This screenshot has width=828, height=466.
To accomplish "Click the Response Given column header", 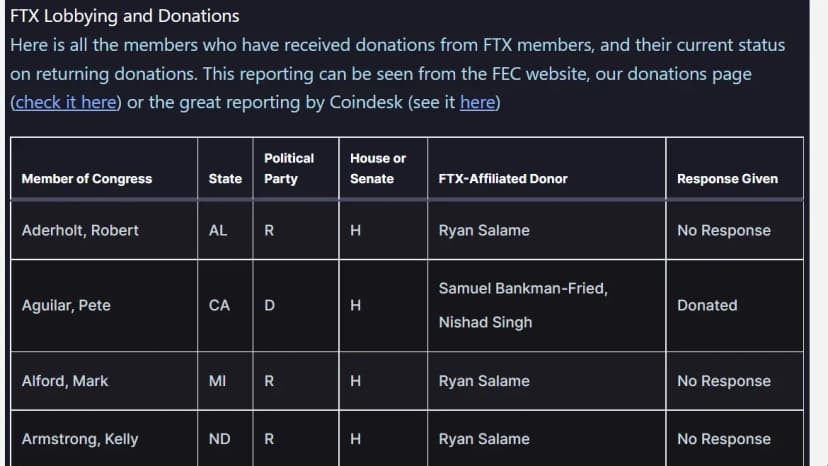I will pyautogui.click(x=727, y=179).
